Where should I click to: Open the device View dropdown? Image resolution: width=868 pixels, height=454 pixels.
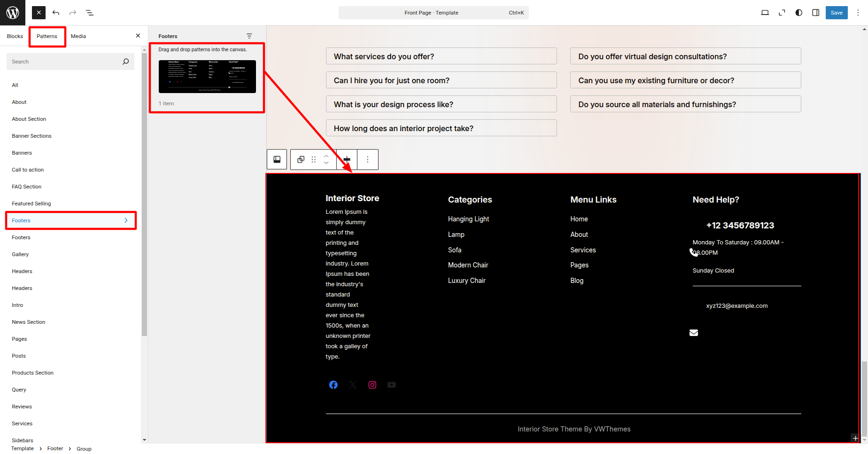[x=765, y=13]
